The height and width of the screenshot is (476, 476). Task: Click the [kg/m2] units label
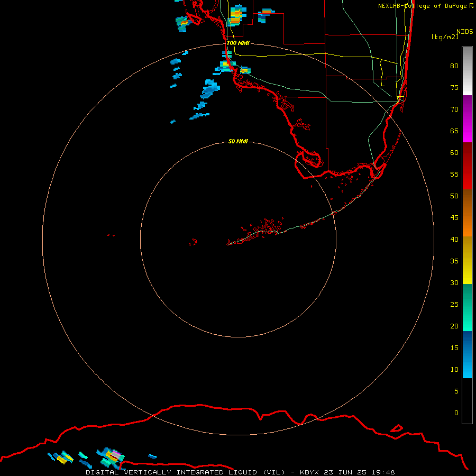pos(445,37)
